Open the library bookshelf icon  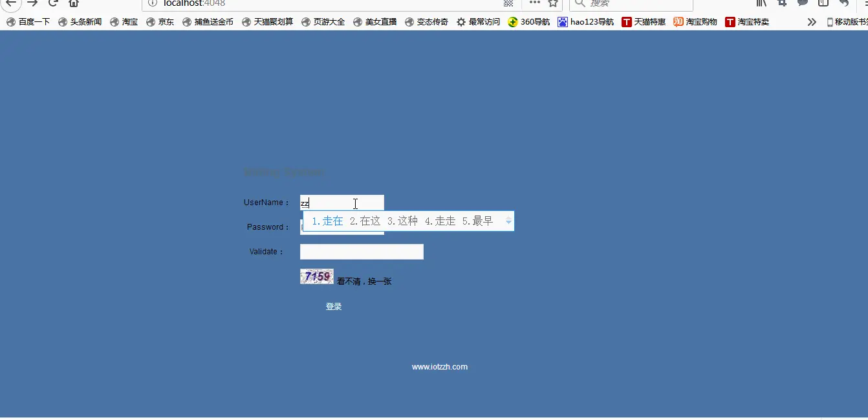tap(761, 3)
